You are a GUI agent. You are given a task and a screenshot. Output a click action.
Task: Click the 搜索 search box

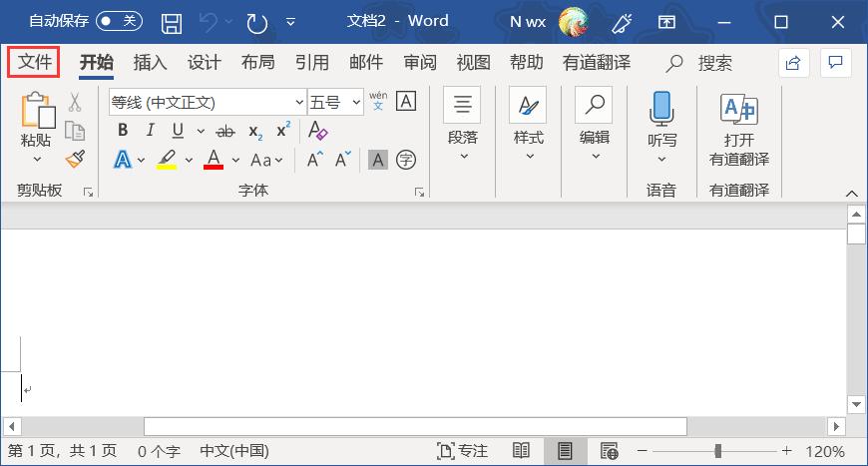click(x=698, y=63)
